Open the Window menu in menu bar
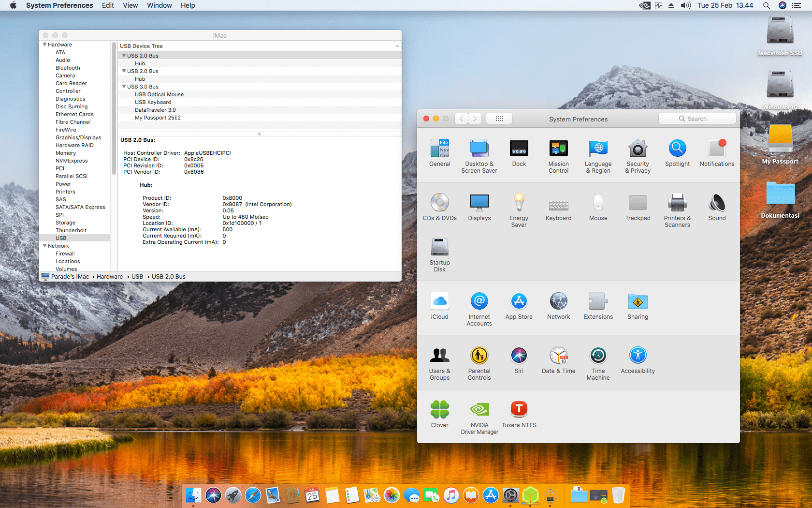The image size is (812, 508). (x=159, y=5)
